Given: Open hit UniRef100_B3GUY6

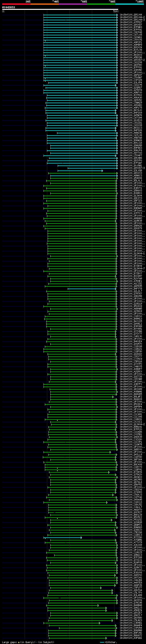Looking at the screenshot, I should (x=131, y=573).
